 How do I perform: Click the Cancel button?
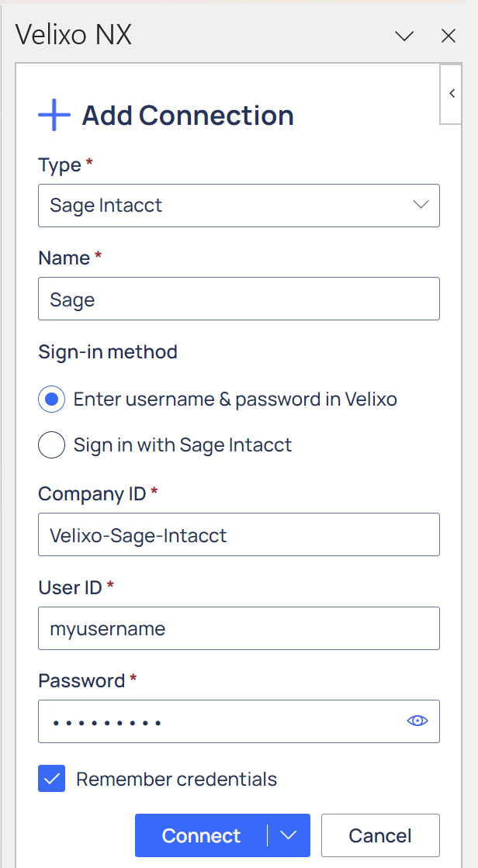[380, 835]
